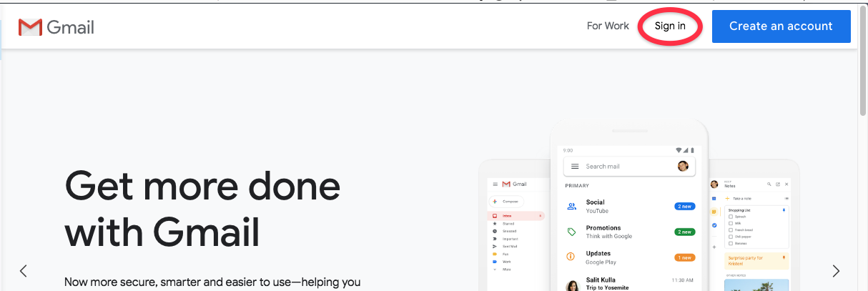
Task: Open the For Work link
Action: [x=608, y=26]
